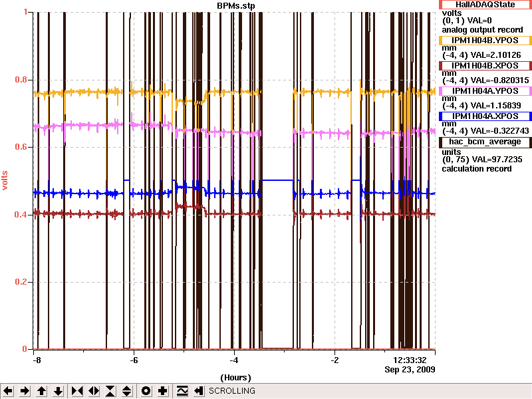Click the return arrow scroll-mode icon

(199, 391)
